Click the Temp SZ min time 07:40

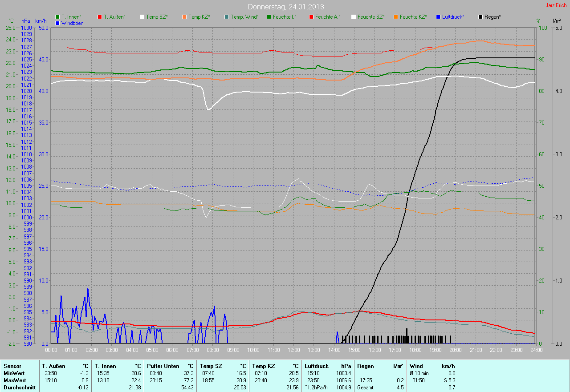click(208, 373)
